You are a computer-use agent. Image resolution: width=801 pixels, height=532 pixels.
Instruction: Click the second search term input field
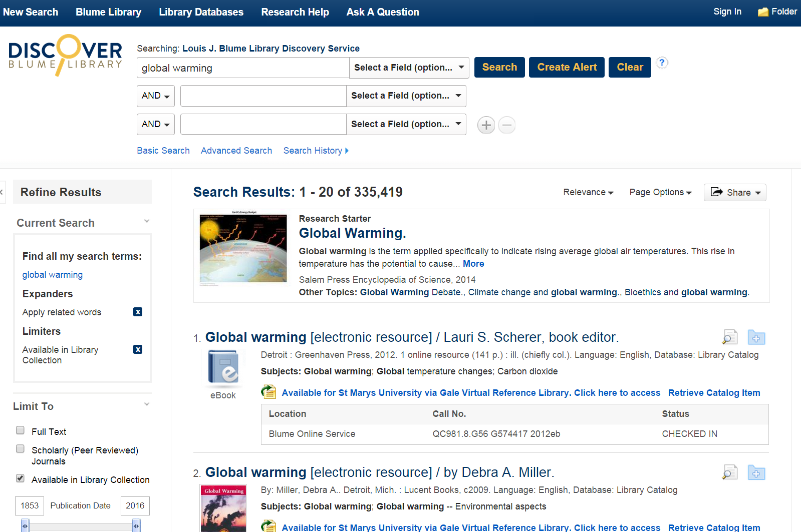click(263, 96)
